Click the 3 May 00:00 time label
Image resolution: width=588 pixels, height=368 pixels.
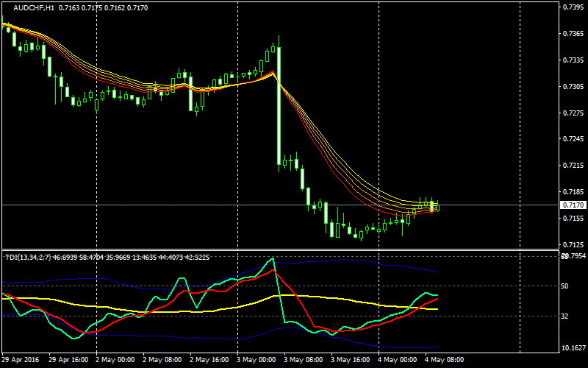258,361
